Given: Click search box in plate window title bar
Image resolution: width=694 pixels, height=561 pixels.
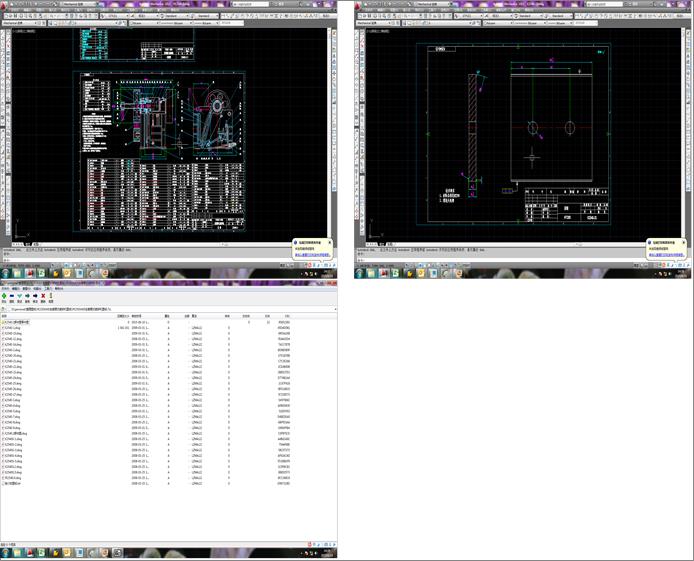Looking at the screenshot, I should [x=605, y=4].
